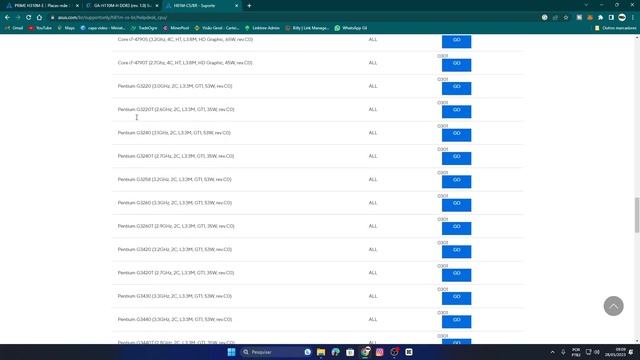Screen dimensions: 640x360
Task: Open the Chrome profile avatar
Action: click(622, 18)
